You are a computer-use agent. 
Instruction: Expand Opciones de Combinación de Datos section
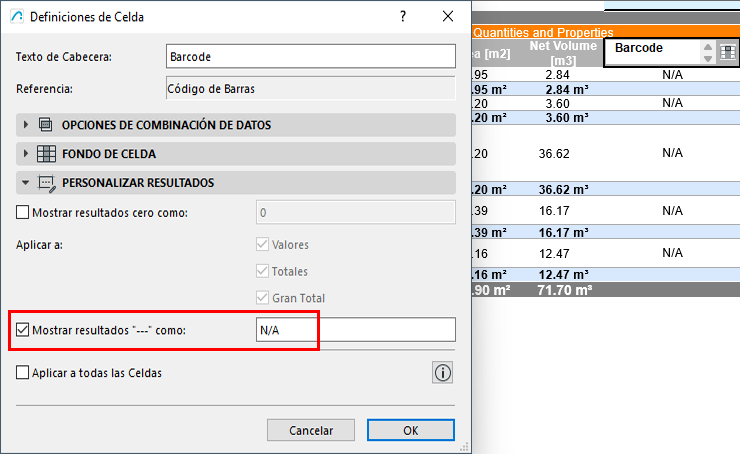pyautogui.click(x=26, y=125)
